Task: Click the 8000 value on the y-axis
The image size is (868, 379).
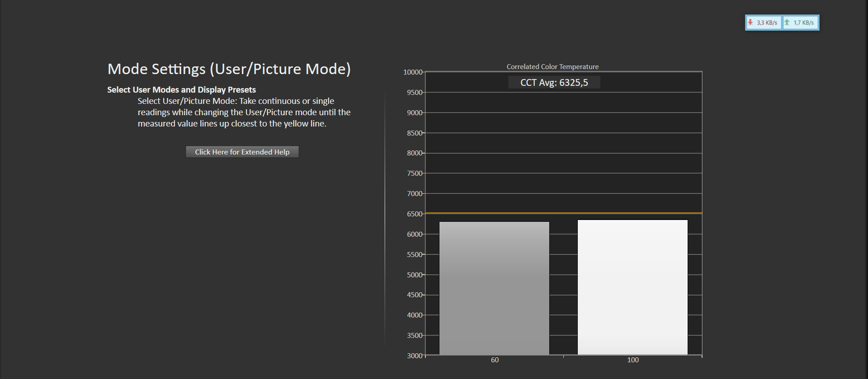Action: click(415, 153)
